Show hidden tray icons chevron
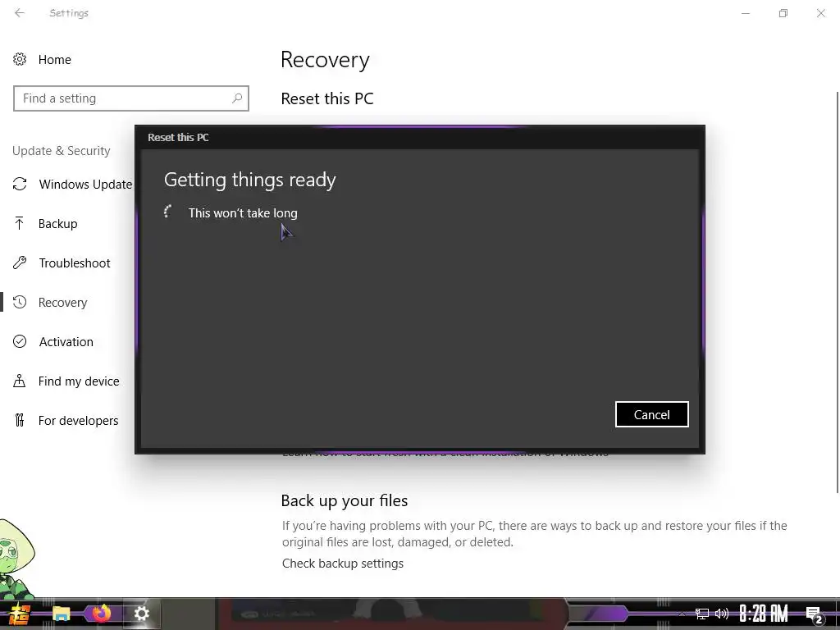Viewport: 840px width, 630px height. pos(682,614)
